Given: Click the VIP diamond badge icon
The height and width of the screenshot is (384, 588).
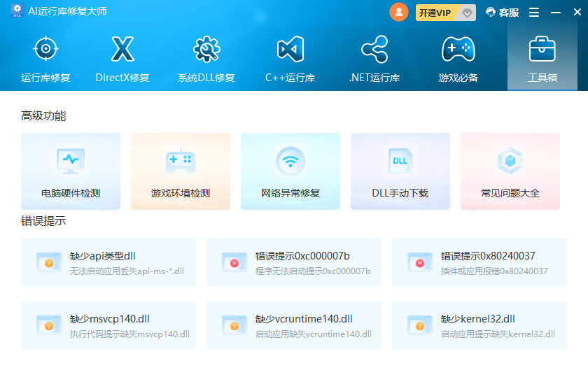Looking at the screenshot, I should point(467,13).
